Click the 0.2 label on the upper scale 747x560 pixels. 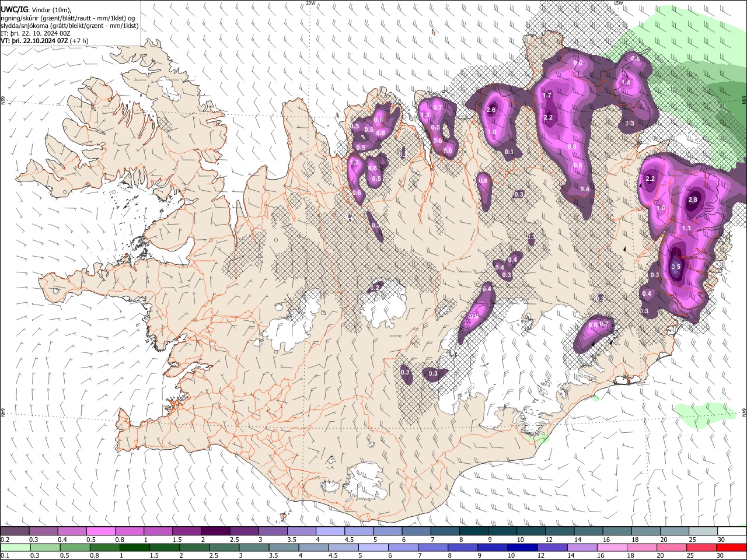[x=5, y=540]
